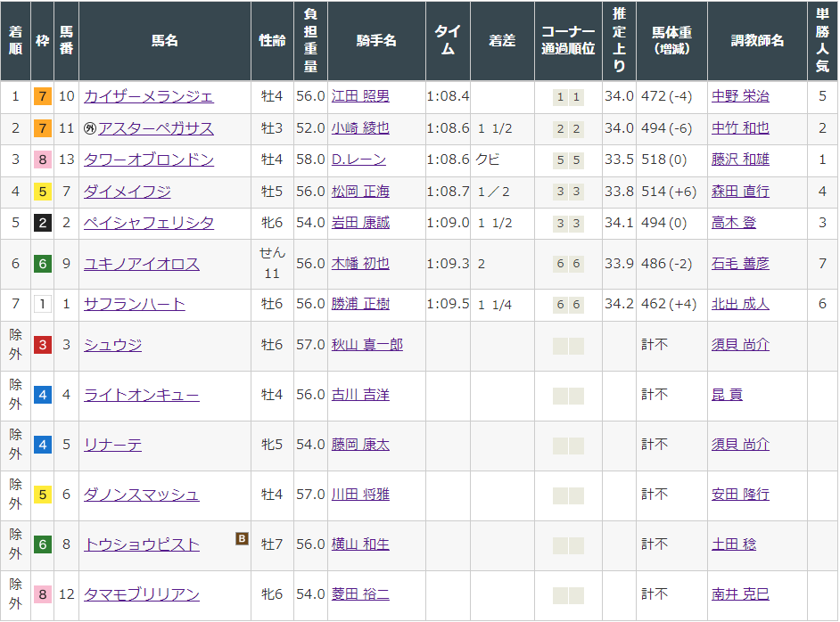
Task: Open trainer 中野 栄治 page
Action: click(x=740, y=96)
